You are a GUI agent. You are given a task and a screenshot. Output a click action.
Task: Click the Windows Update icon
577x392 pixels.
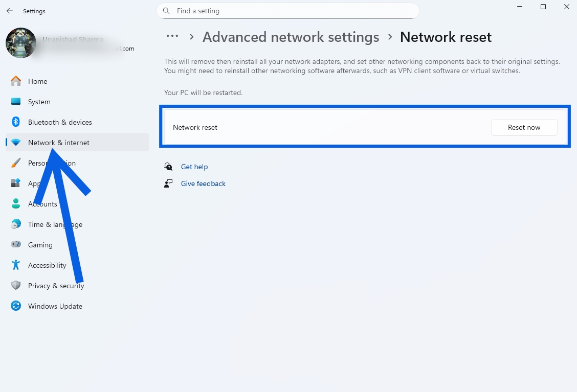15,306
